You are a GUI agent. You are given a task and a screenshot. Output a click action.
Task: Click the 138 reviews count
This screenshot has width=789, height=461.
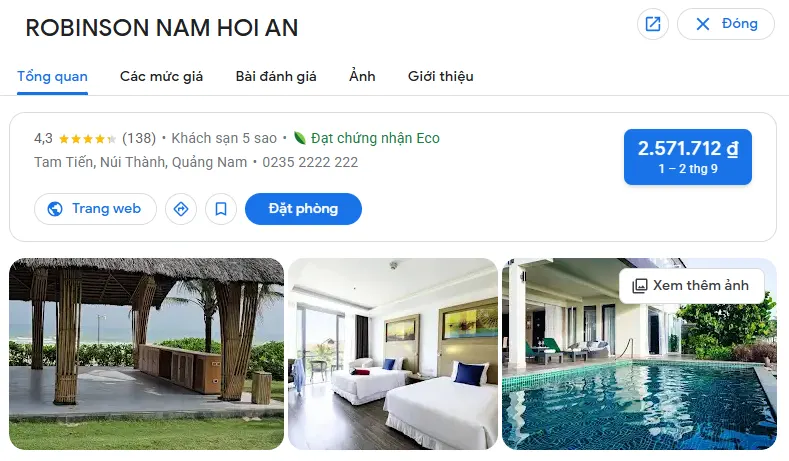(139, 138)
